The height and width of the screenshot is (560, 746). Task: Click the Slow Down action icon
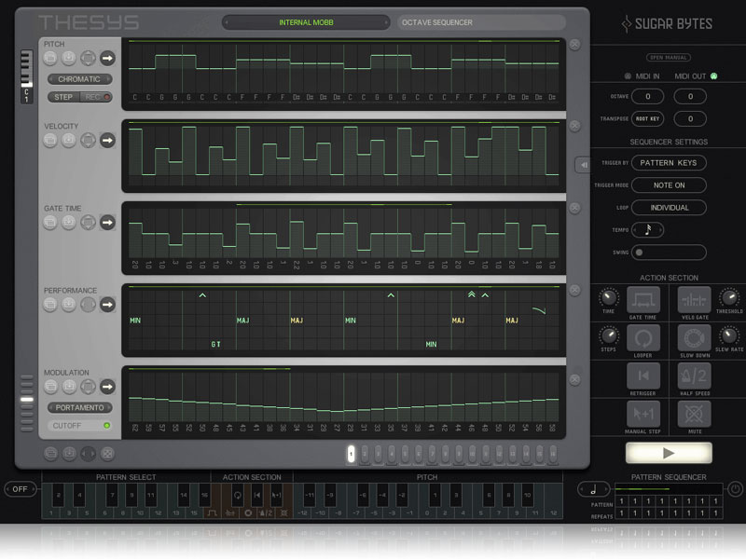(693, 337)
